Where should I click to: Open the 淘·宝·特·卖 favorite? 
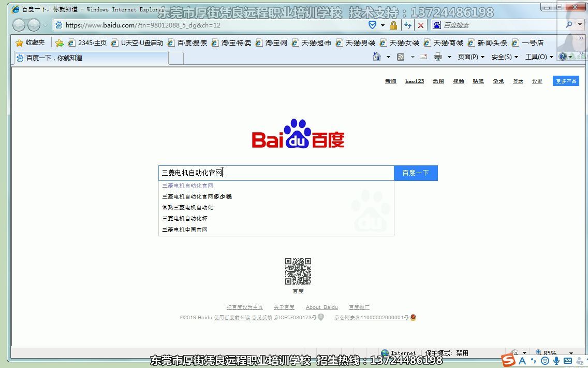point(231,43)
